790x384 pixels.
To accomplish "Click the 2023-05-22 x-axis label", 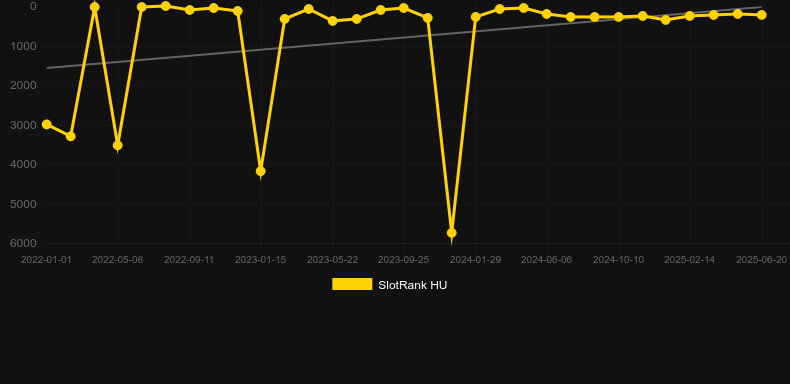I will 333,260.
